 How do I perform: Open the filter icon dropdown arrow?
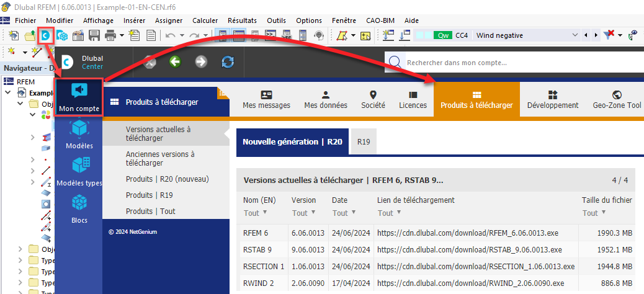pyautogui.click(x=620, y=36)
